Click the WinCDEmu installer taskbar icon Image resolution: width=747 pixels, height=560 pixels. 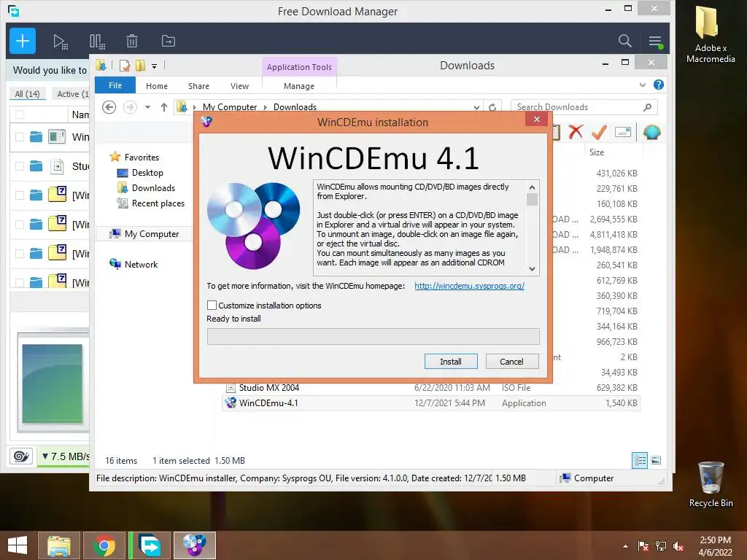[194, 545]
